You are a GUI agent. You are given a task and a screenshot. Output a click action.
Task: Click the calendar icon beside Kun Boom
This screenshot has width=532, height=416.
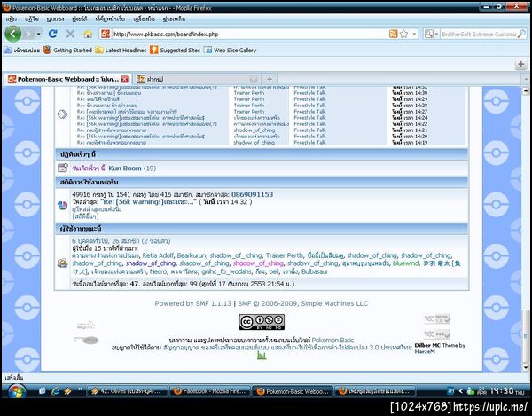62,168
